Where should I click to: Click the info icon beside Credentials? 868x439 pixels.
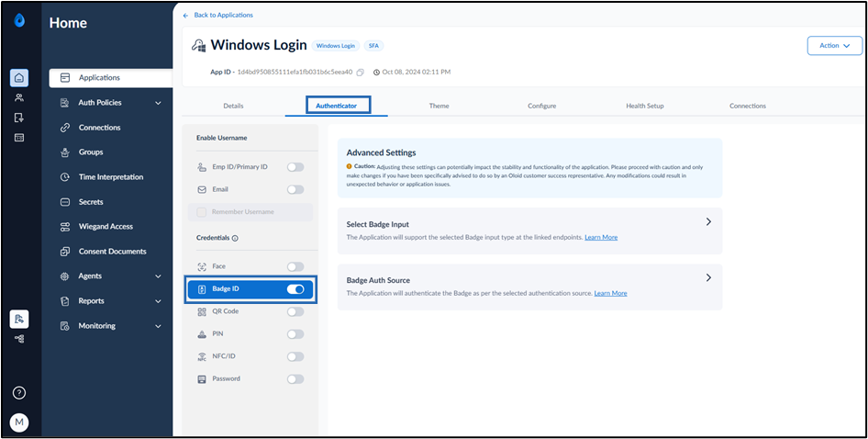[235, 239]
